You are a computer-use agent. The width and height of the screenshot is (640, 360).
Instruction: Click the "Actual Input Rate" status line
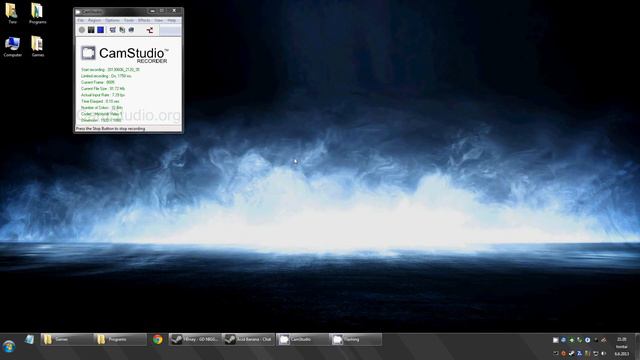click(x=103, y=95)
